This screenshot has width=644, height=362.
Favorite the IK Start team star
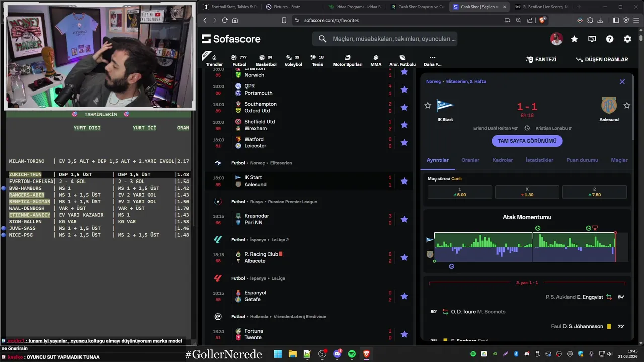(x=428, y=105)
